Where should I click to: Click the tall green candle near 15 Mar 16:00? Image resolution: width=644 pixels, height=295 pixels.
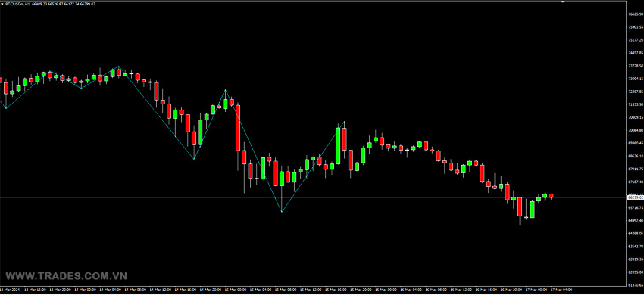[338, 146]
